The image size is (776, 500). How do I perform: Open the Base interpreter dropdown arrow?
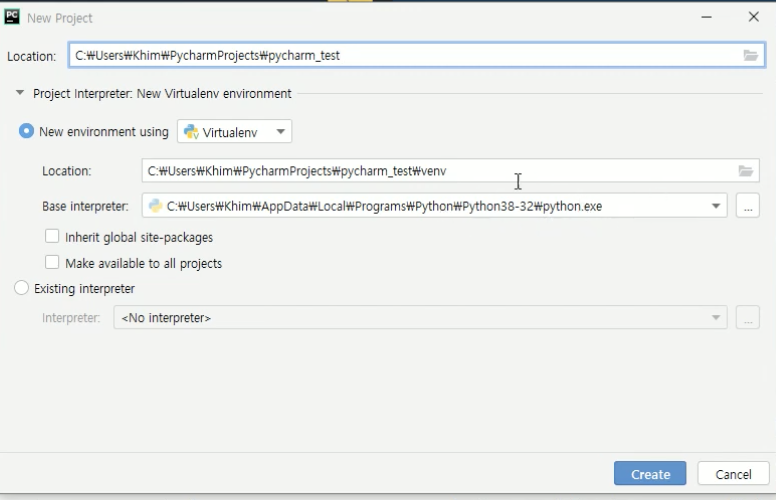click(716, 206)
